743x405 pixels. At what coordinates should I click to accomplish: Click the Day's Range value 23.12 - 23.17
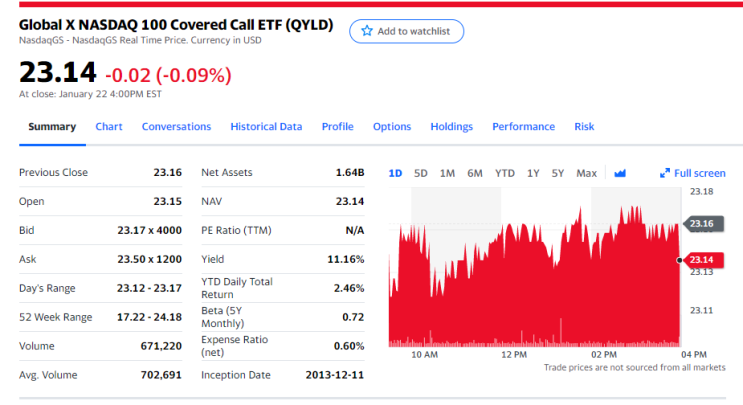coord(149,288)
